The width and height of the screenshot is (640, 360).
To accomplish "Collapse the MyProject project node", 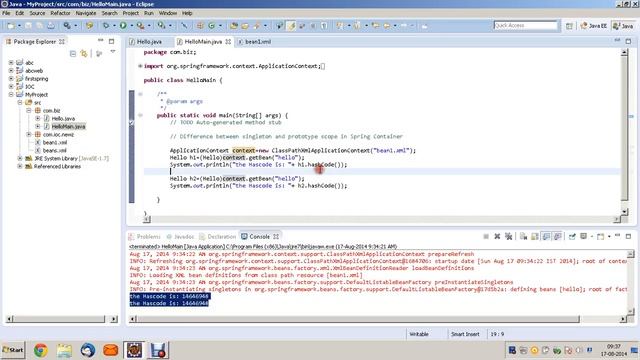I will pos(11,95).
